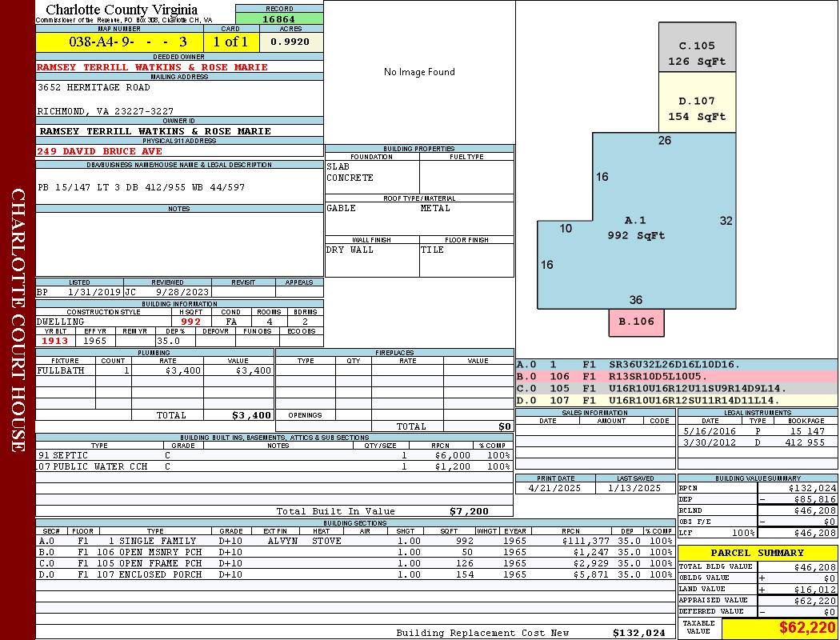
Task: Select section D.0 ENCLOSED PORCH row
Action: pos(355,574)
